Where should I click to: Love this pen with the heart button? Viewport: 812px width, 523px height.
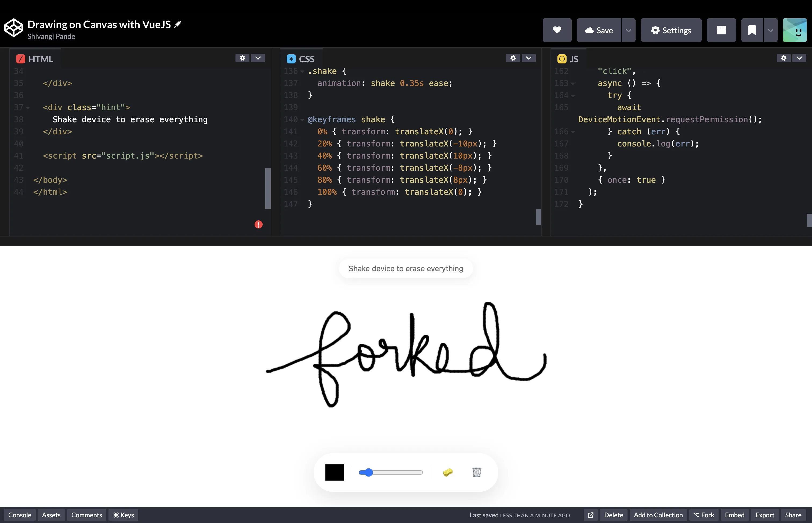(557, 30)
